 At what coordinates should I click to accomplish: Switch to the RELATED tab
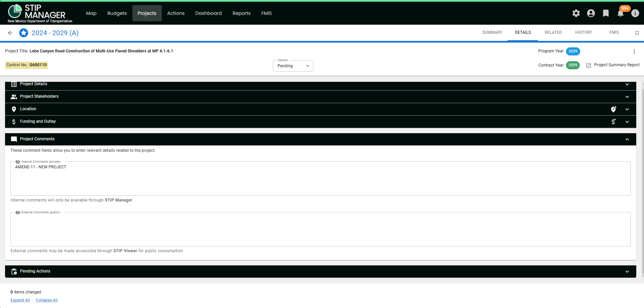(x=553, y=32)
